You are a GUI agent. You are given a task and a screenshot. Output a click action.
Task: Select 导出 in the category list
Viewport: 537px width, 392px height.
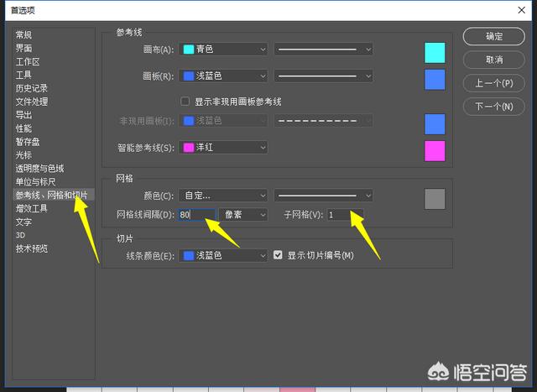23,115
